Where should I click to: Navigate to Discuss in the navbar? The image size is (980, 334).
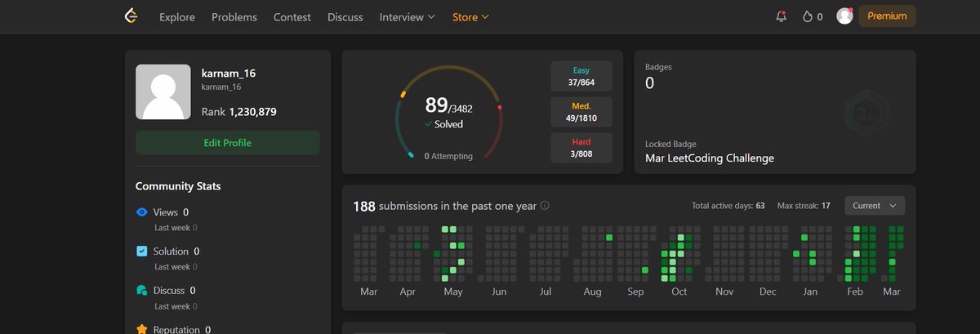click(345, 16)
